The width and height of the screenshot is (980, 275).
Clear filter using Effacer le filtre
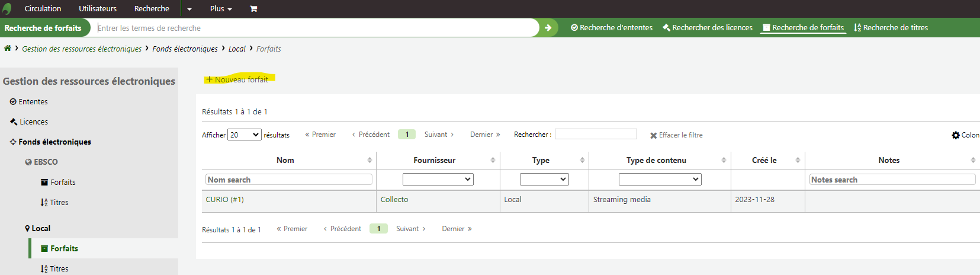click(676, 135)
